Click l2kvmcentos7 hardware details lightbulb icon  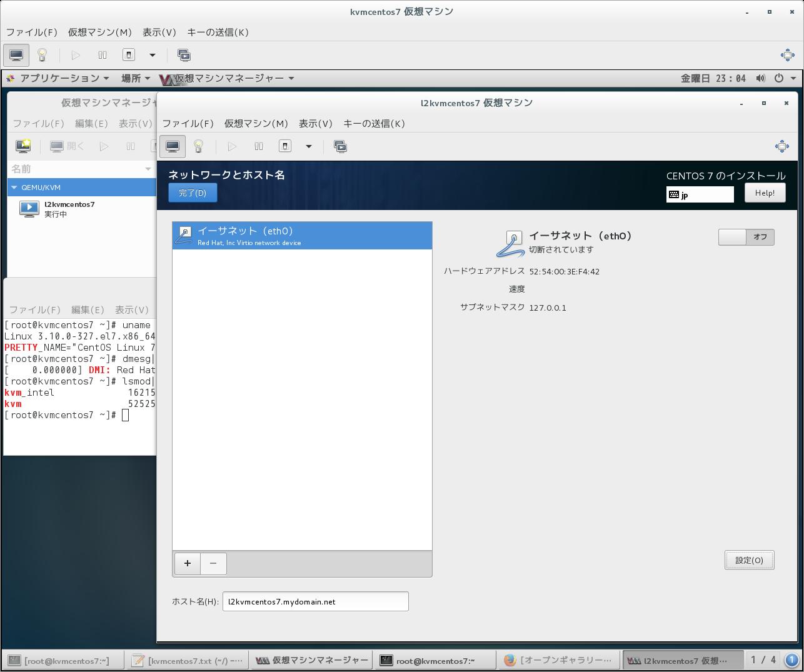[x=198, y=146]
